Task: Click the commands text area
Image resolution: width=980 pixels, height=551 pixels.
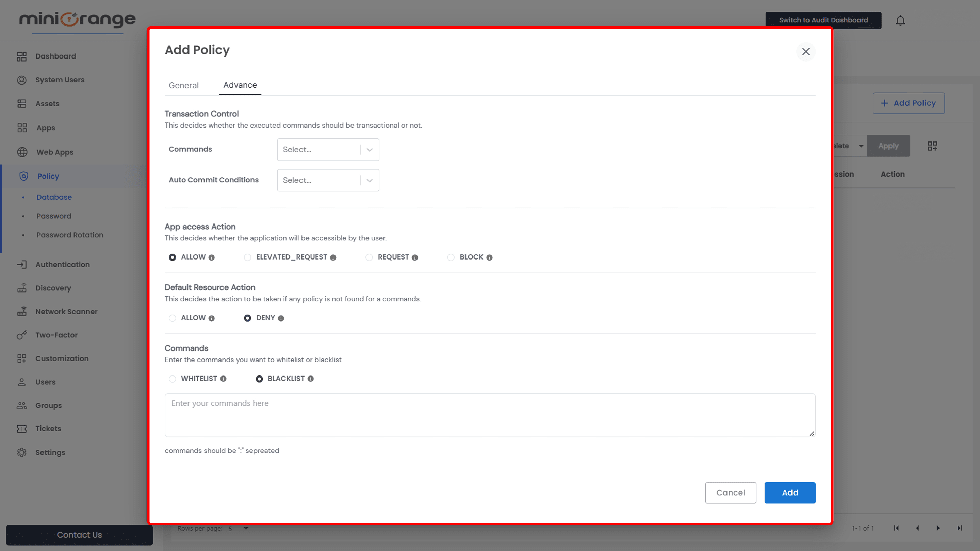Action: [490, 415]
